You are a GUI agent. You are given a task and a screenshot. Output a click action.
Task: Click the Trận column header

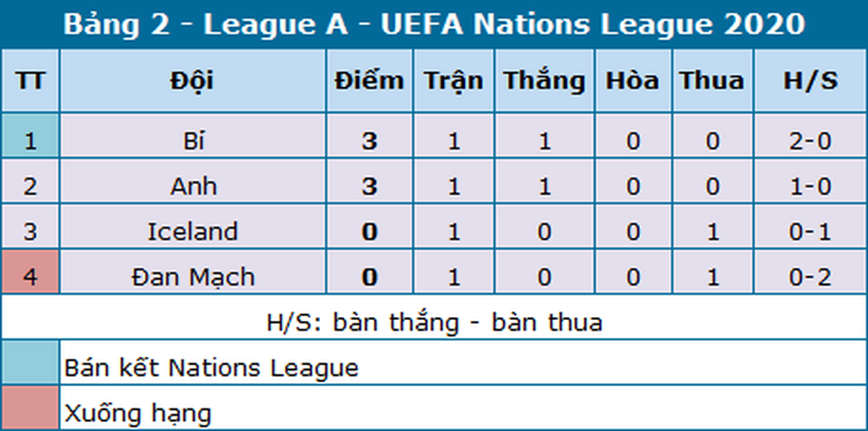pyautogui.click(x=453, y=80)
